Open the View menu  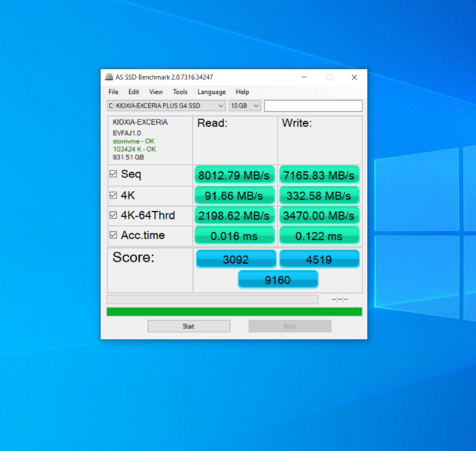(156, 92)
